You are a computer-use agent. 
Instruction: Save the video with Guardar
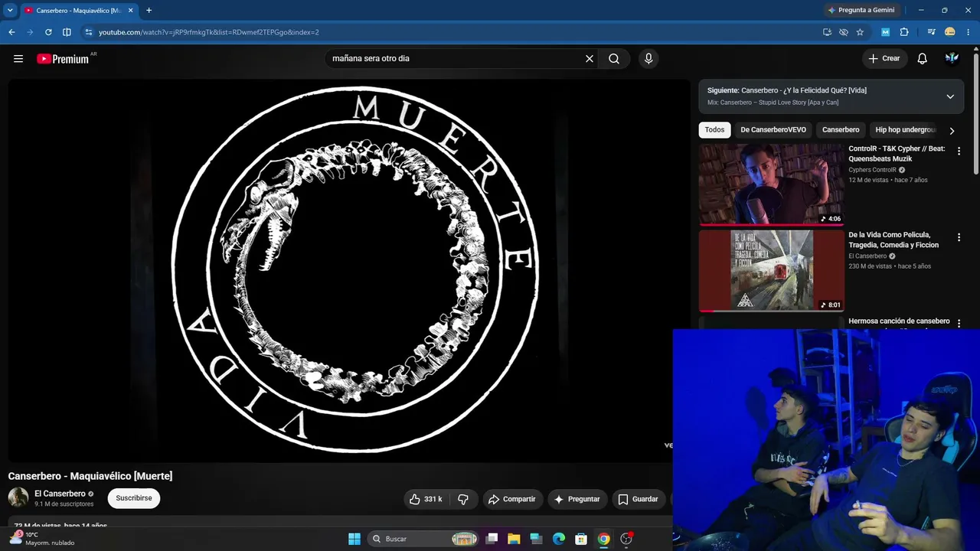[639, 499]
